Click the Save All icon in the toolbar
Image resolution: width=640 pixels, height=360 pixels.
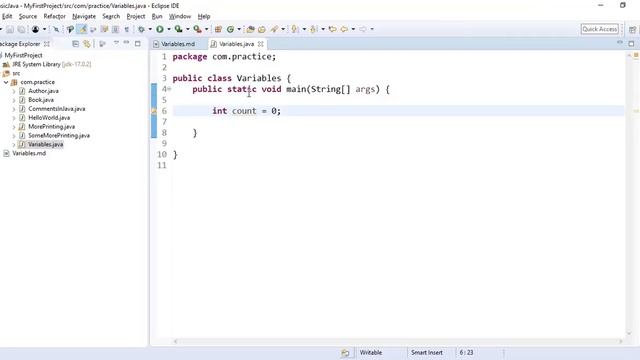click(21, 29)
